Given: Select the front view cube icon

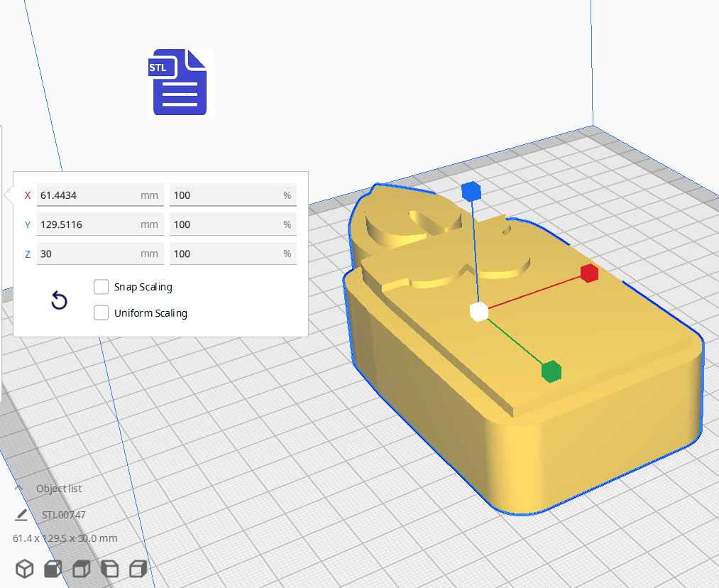Looking at the screenshot, I should click(53, 569).
